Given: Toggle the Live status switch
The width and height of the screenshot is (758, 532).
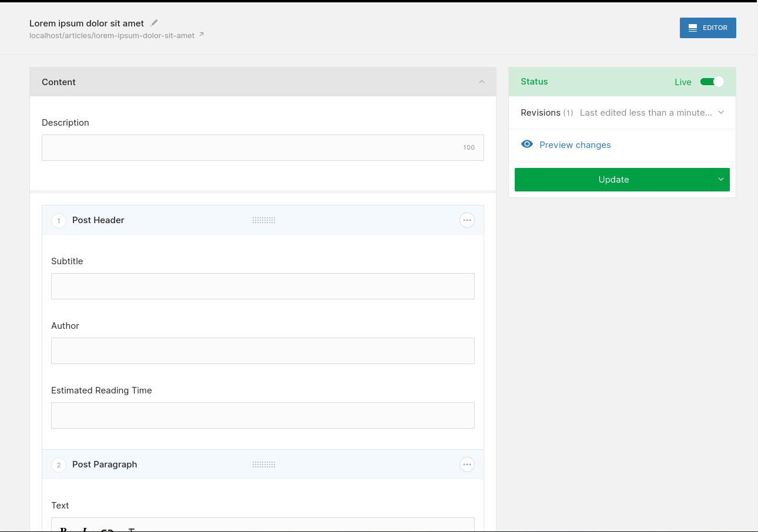Looking at the screenshot, I should click(712, 82).
